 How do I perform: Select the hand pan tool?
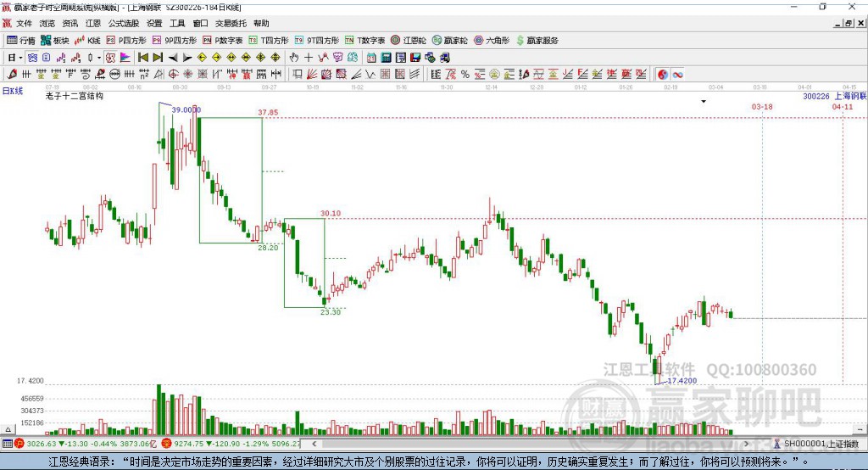[x=293, y=58]
